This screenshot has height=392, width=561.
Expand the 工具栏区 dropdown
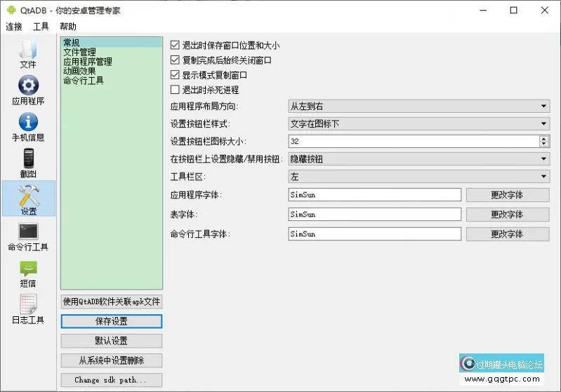tap(418, 177)
